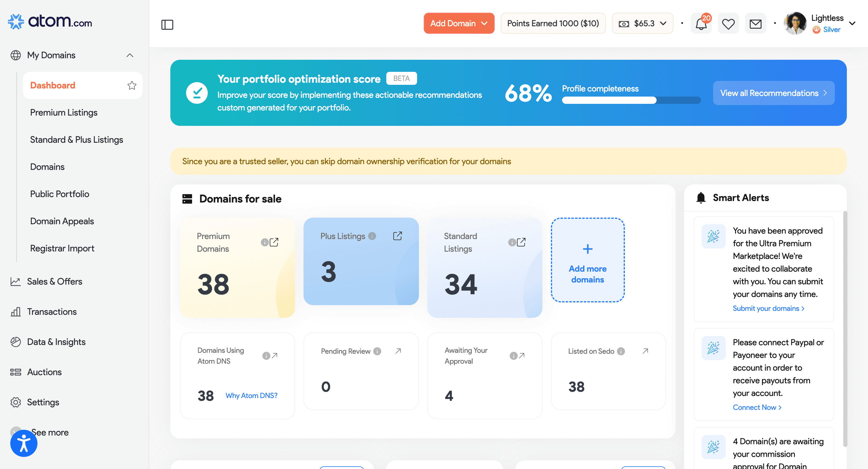
Task: Click Add more domains card
Action: click(588, 260)
